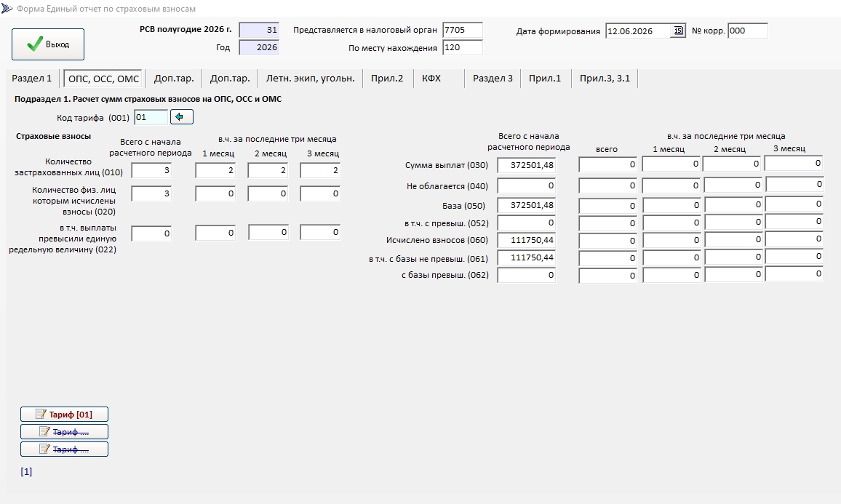This screenshot has width=841, height=504.
Task: Switch to the Прил.1 tab
Action: click(x=544, y=79)
